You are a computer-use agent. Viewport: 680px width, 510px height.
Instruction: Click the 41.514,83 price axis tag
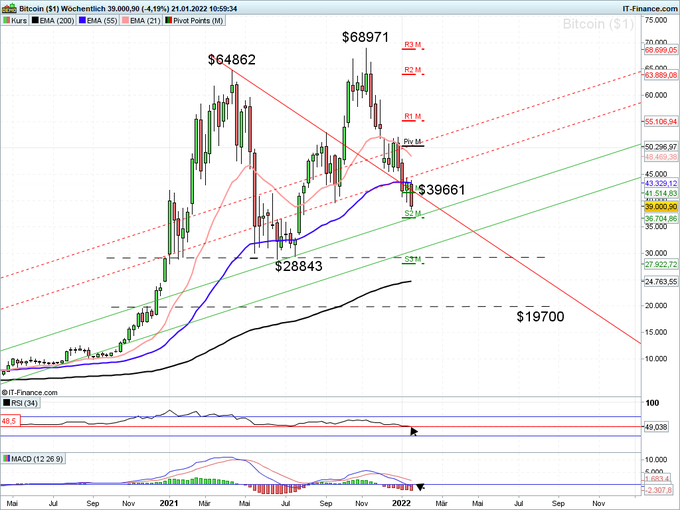tap(661, 193)
